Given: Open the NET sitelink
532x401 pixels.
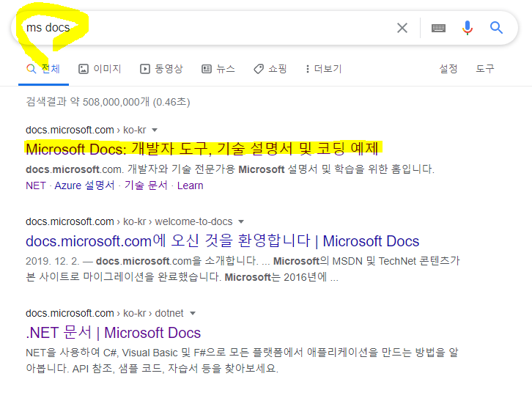Looking at the screenshot, I should click(36, 185).
